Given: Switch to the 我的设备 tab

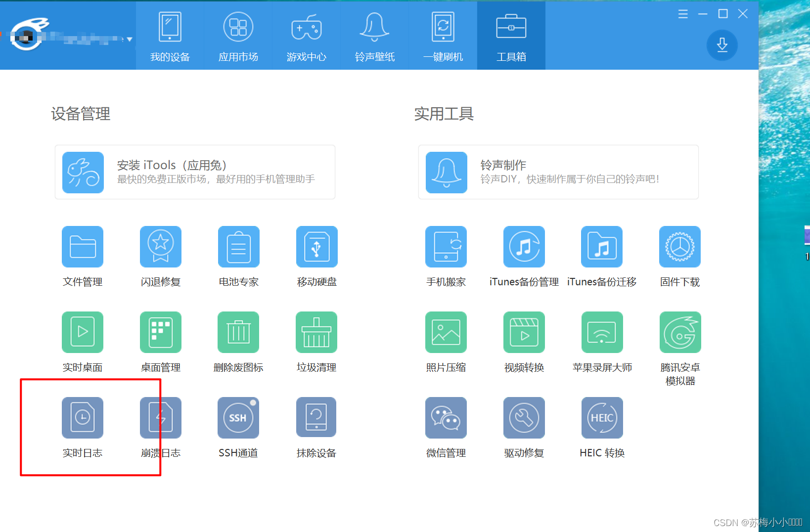Looking at the screenshot, I should (170, 36).
